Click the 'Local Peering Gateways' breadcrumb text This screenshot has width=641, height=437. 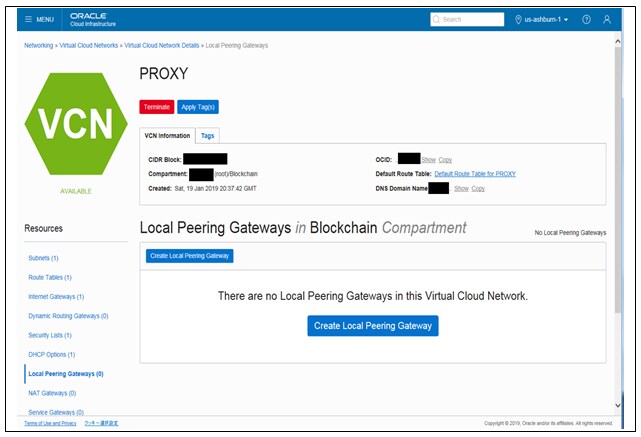tap(237, 45)
